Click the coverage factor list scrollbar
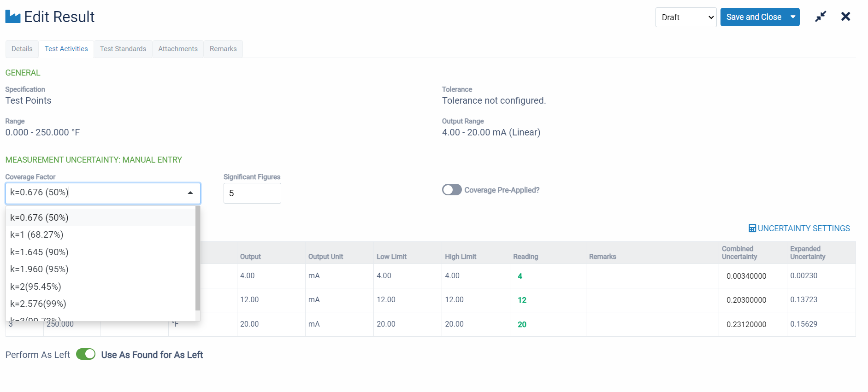This screenshot has height=392, width=868. click(x=198, y=258)
